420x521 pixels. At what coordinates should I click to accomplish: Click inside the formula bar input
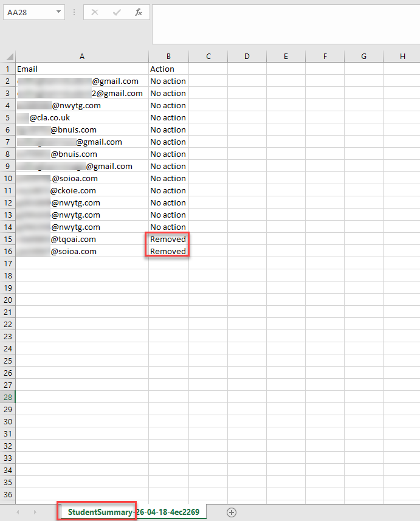click(x=284, y=24)
